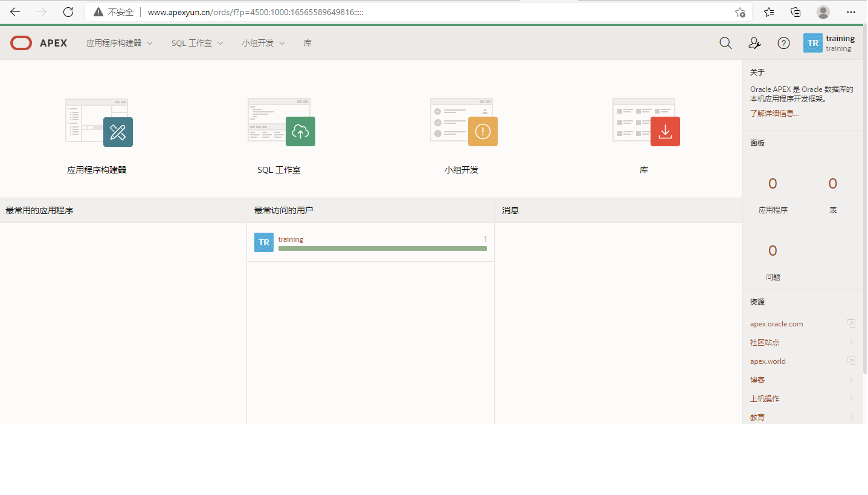This screenshot has height=495, width=868.
Task: Click the 应用程序构建器 label under icon
Action: coord(97,170)
